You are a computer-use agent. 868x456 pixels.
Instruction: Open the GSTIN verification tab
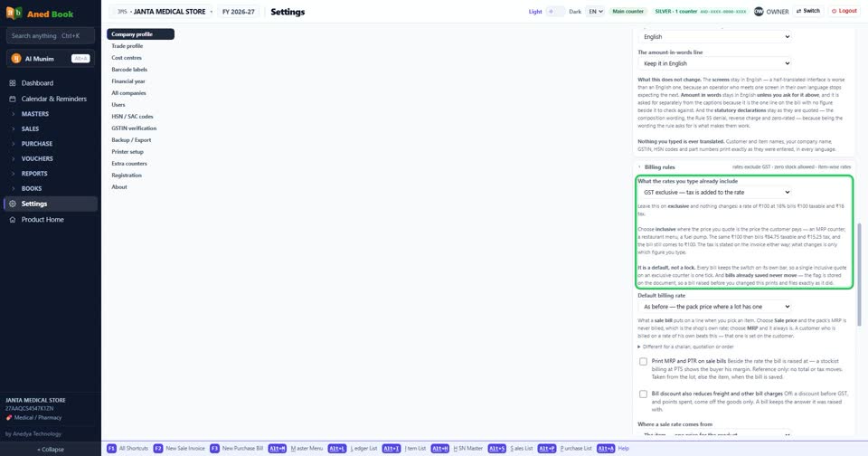coord(141,128)
